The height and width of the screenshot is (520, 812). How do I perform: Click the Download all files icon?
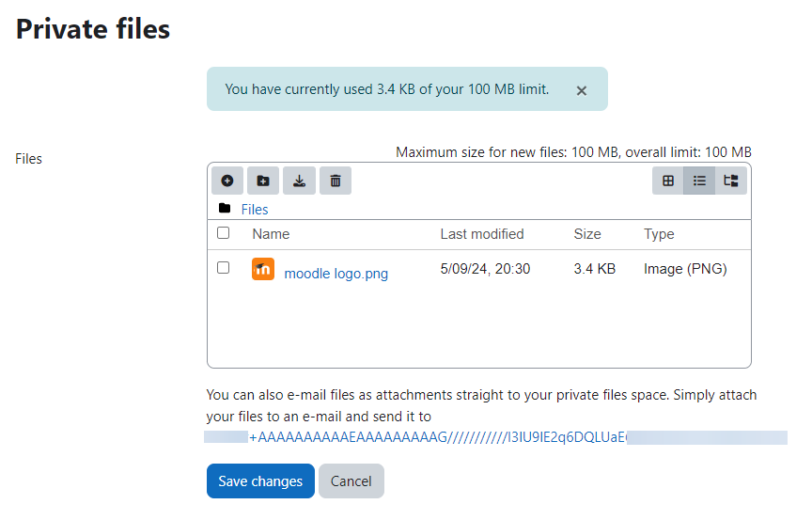click(299, 181)
